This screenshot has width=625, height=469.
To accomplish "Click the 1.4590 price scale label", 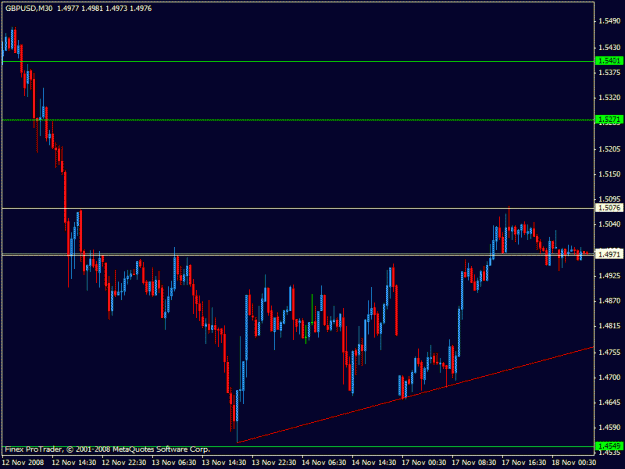I will click(x=609, y=428).
